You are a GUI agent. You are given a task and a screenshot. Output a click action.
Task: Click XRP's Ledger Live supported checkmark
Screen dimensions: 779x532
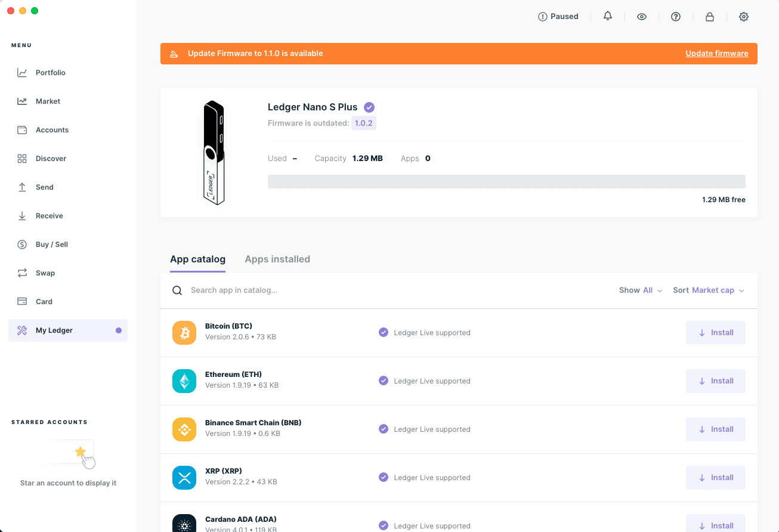(384, 478)
